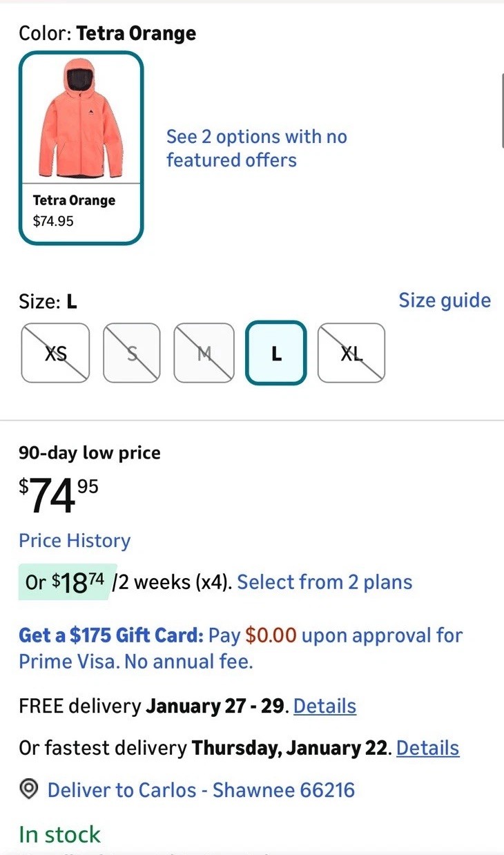Click the In stock status text
The image size is (504, 855).
[x=59, y=834]
